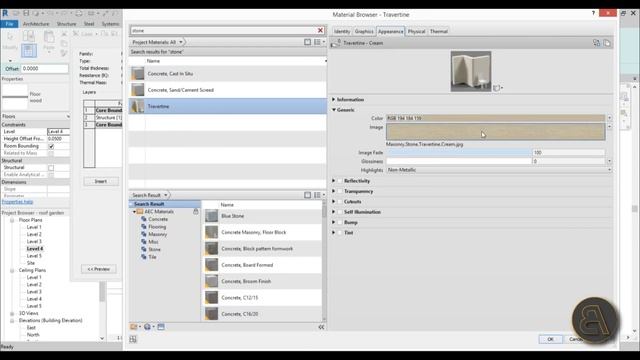
Task: Open Color options dropdown arrow
Action: tap(609, 118)
